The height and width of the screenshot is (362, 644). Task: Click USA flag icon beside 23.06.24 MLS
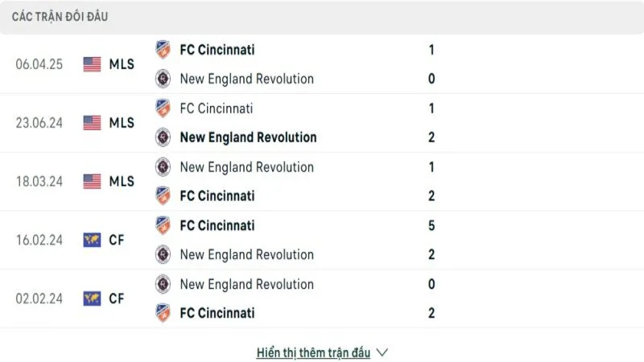92,123
